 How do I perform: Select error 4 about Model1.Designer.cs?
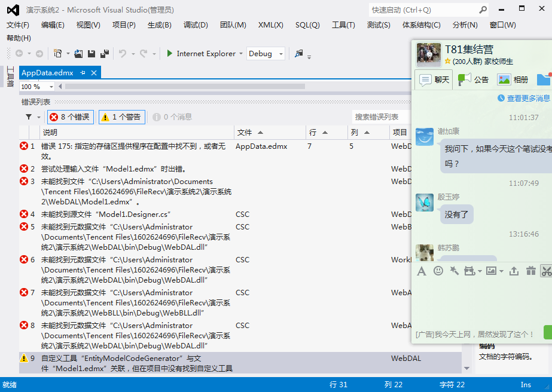[215, 215]
